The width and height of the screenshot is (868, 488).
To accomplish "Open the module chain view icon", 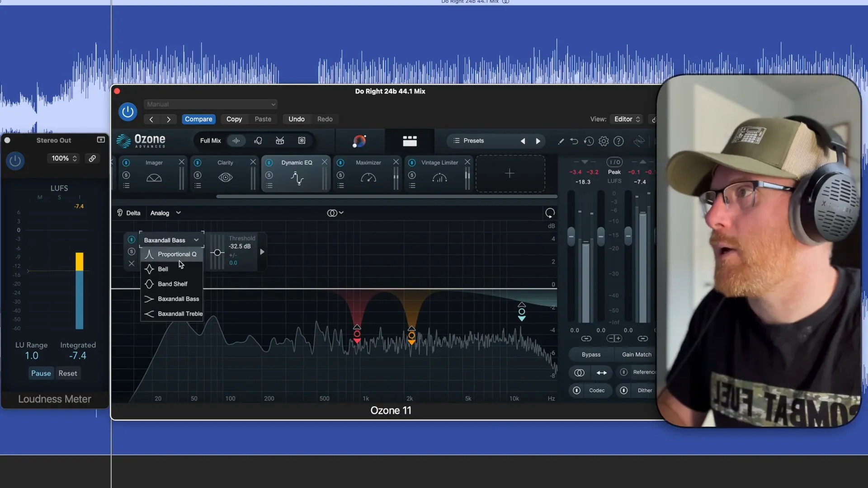I will (410, 141).
